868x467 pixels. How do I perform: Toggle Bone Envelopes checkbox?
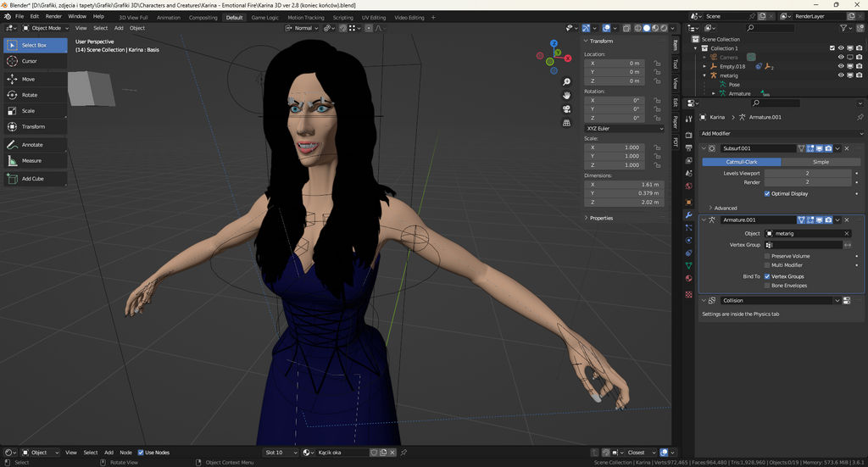point(768,286)
